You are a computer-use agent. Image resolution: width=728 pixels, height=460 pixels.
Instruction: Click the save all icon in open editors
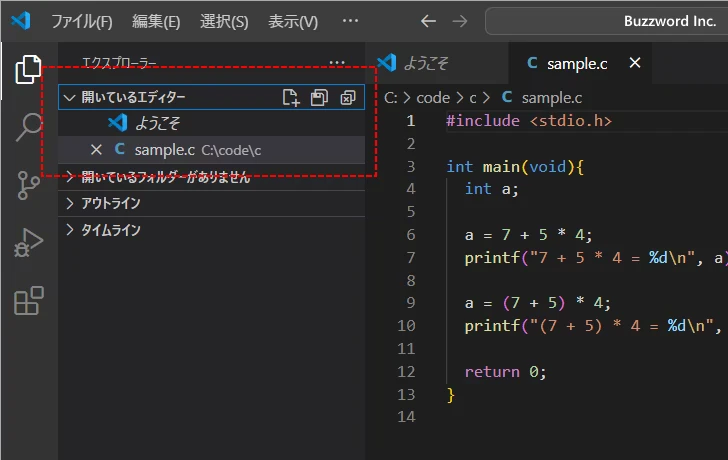(319, 97)
